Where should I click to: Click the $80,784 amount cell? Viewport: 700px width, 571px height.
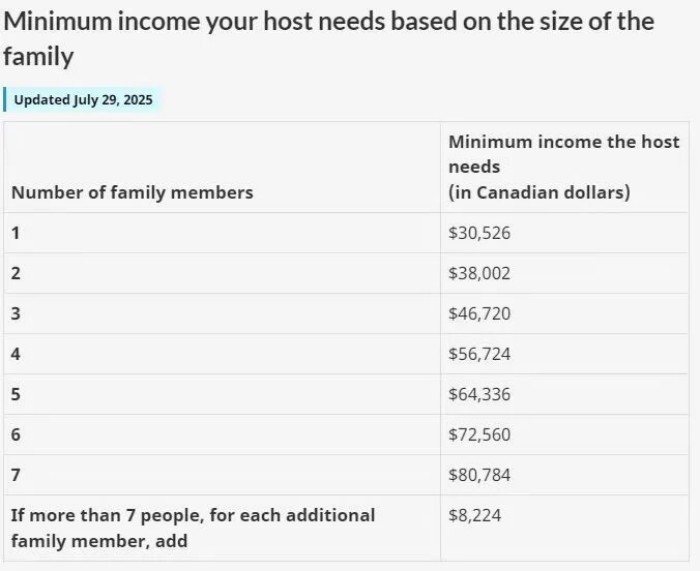[x=479, y=475]
